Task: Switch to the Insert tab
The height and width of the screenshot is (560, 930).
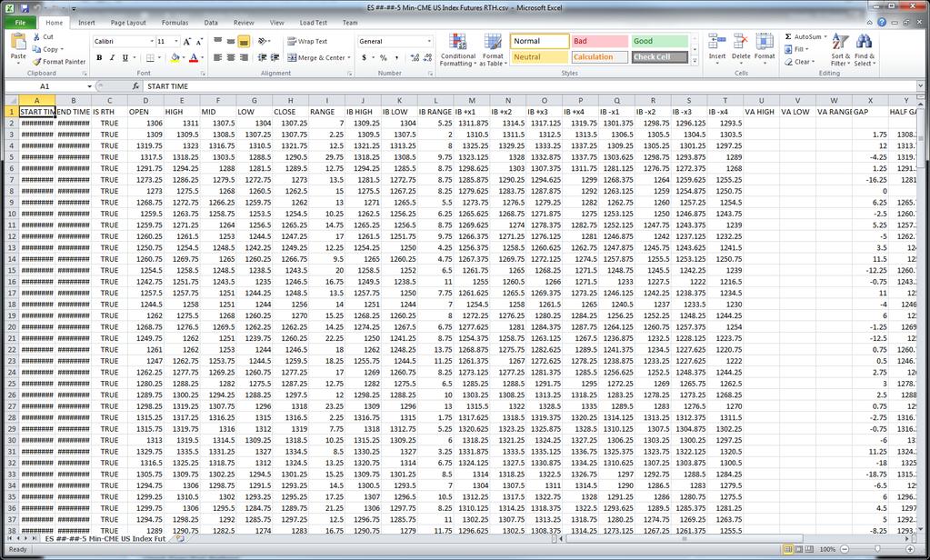Action: pos(86,23)
